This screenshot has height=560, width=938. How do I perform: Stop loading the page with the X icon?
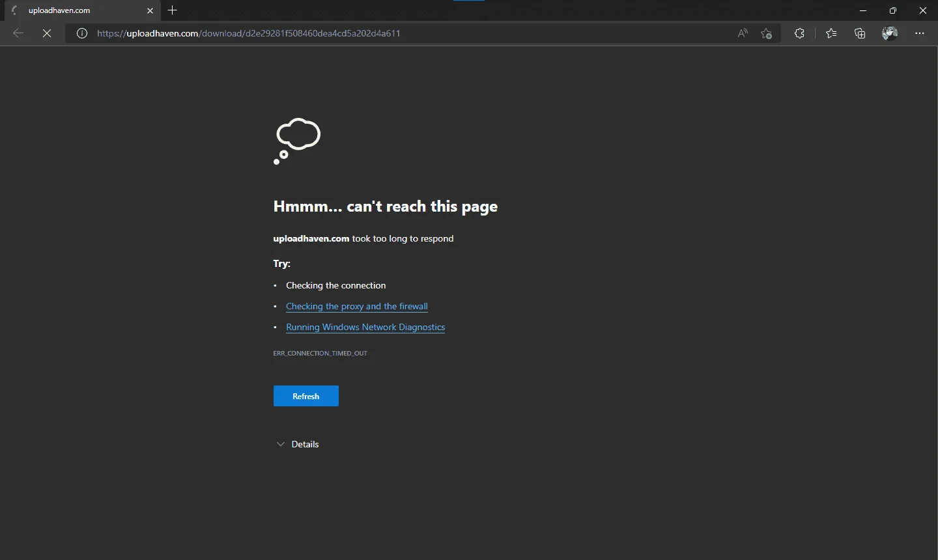tap(47, 33)
